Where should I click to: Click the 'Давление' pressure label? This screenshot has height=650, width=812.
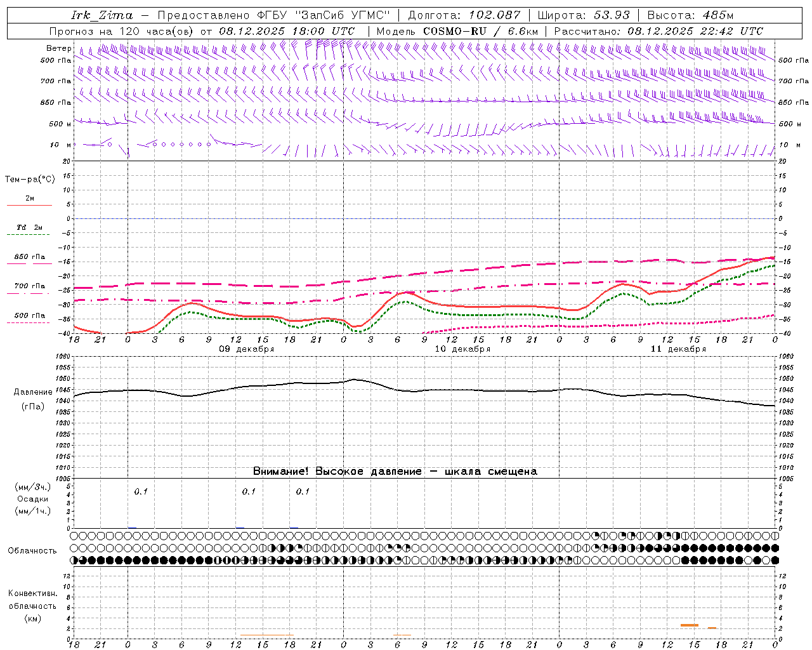[33, 392]
